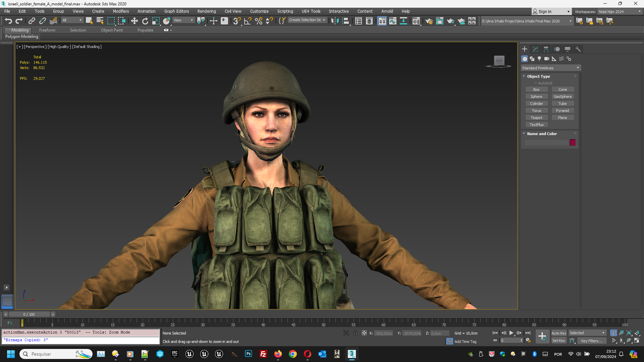
Task: Open the Render Setup teapot icon
Action: [429, 21]
